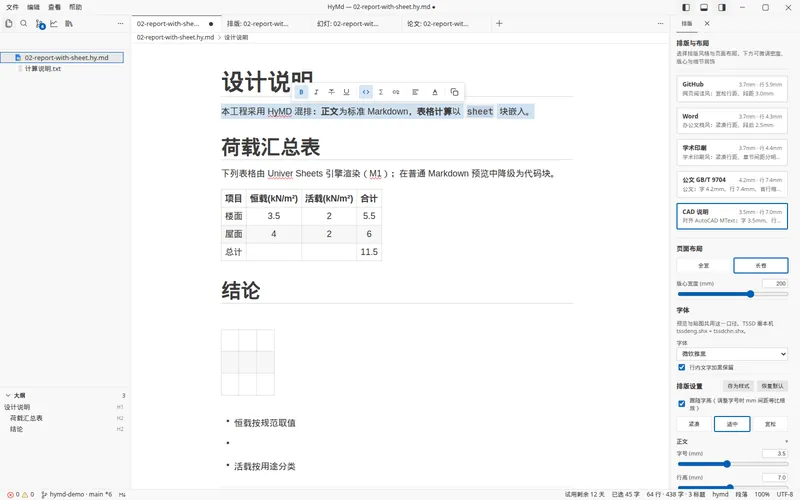Image resolution: width=800 pixels, height=500 pixels.
Task: Select 紧凑 density option
Action: pyautogui.click(x=694, y=424)
